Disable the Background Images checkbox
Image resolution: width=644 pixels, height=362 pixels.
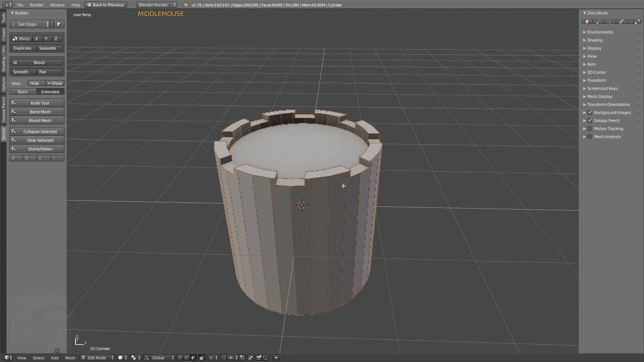590,112
